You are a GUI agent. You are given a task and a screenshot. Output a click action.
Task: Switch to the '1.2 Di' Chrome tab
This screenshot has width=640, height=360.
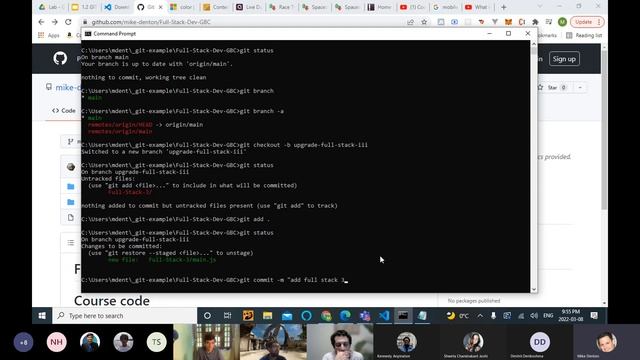pyautogui.click(x=84, y=7)
